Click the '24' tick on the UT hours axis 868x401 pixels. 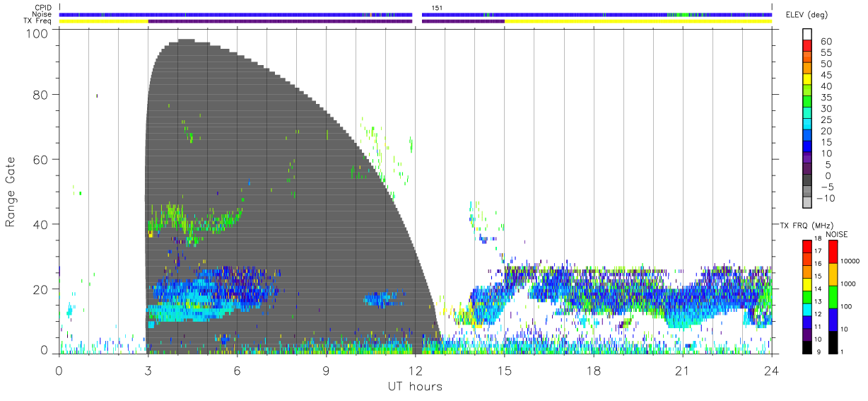click(x=771, y=371)
